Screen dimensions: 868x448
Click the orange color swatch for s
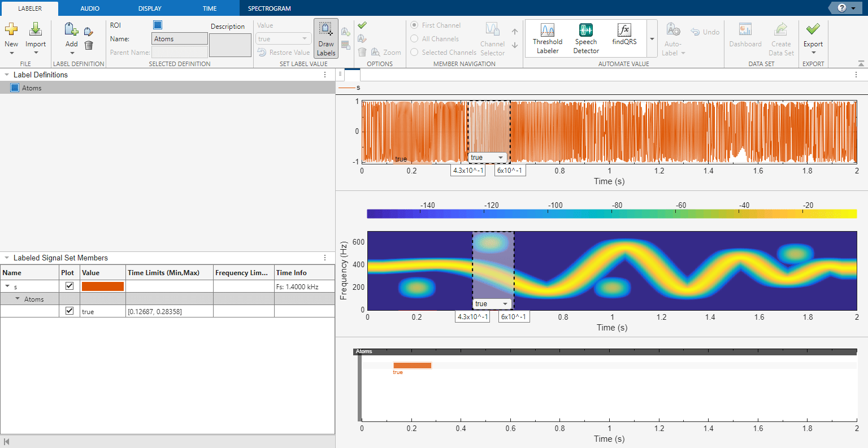(102, 286)
